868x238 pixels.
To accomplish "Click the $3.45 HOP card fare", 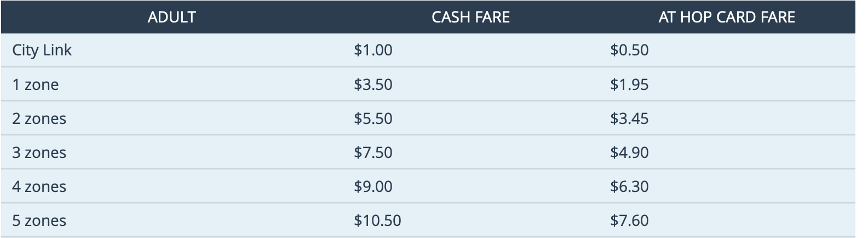I will click(629, 118).
